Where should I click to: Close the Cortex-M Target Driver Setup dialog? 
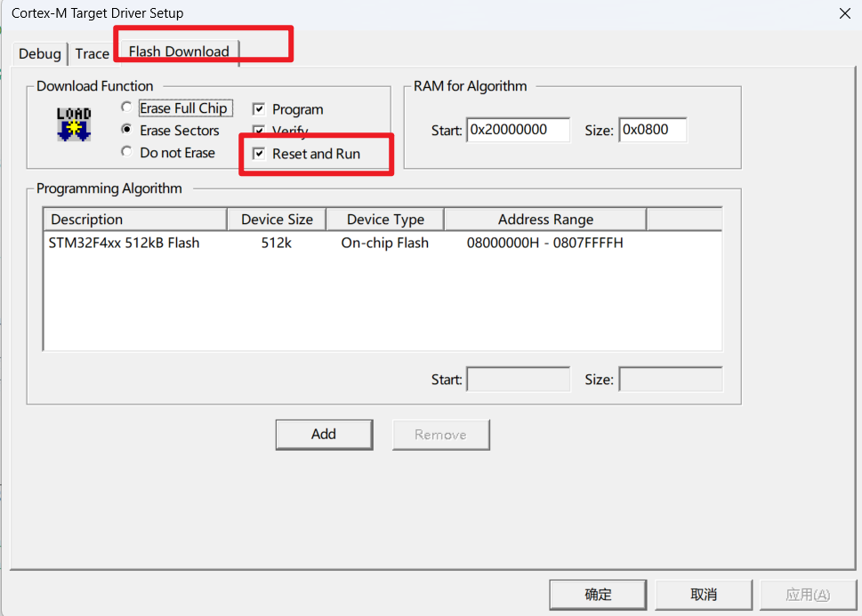point(845,13)
